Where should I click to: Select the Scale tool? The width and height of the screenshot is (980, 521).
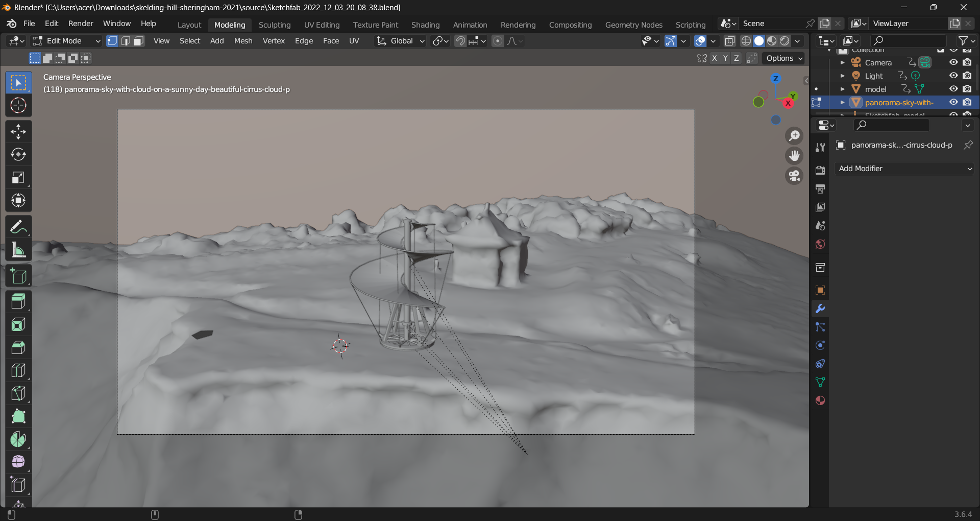click(x=18, y=177)
